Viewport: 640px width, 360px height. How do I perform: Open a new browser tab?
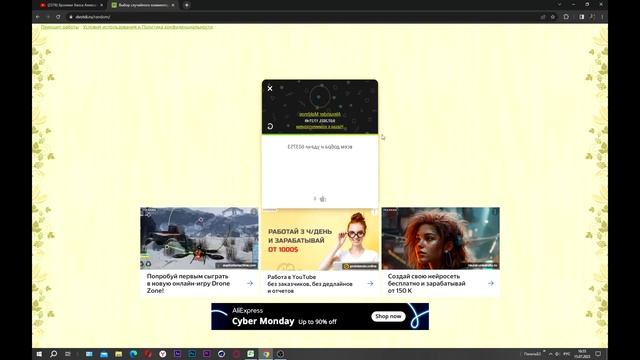187,5
